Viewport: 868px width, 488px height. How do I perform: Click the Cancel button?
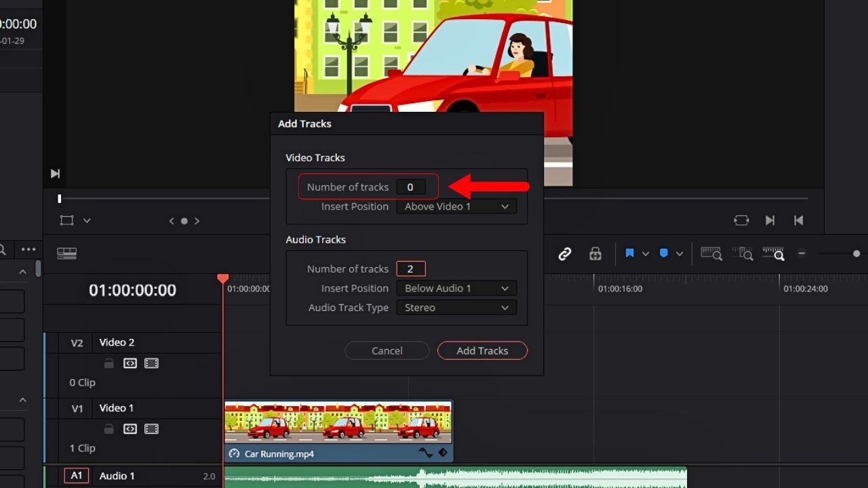387,350
